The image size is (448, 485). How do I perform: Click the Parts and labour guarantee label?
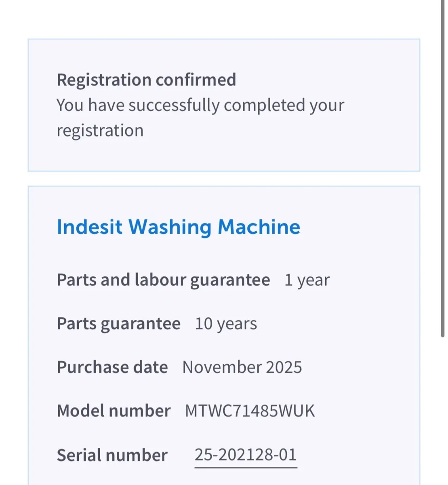pyautogui.click(x=163, y=279)
